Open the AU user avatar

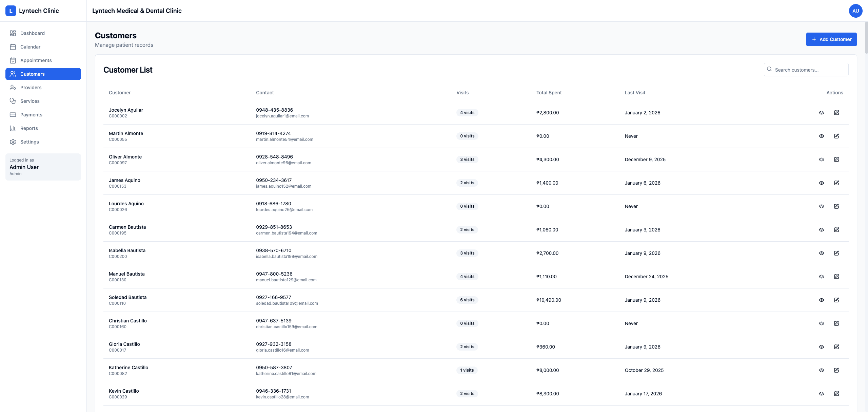(x=855, y=11)
